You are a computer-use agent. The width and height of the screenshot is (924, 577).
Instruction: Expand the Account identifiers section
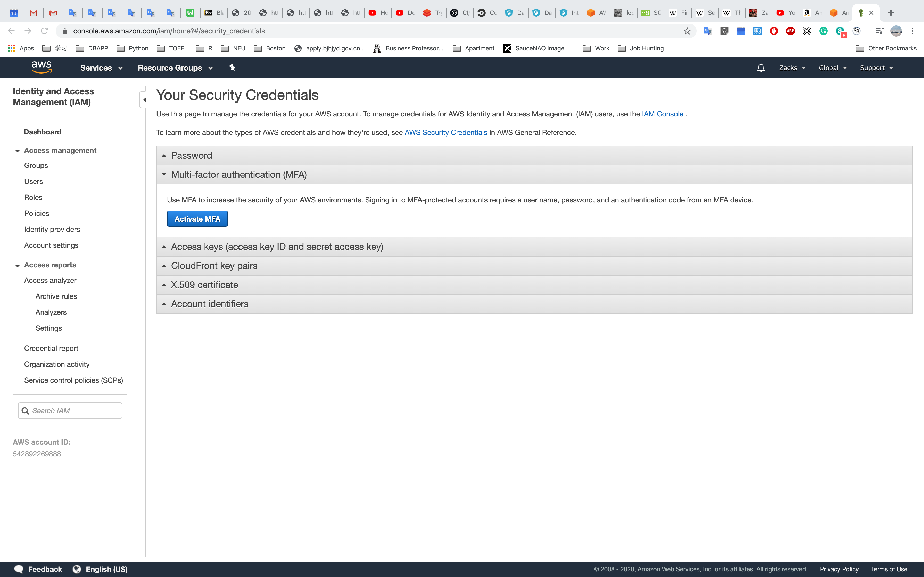point(210,304)
